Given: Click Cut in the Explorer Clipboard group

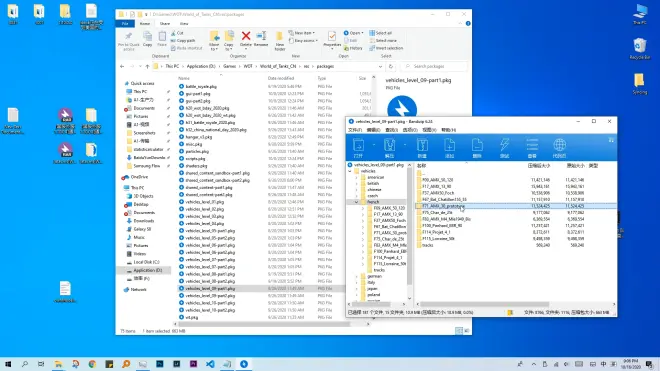Looking at the screenshot, I should click(177, 33).
